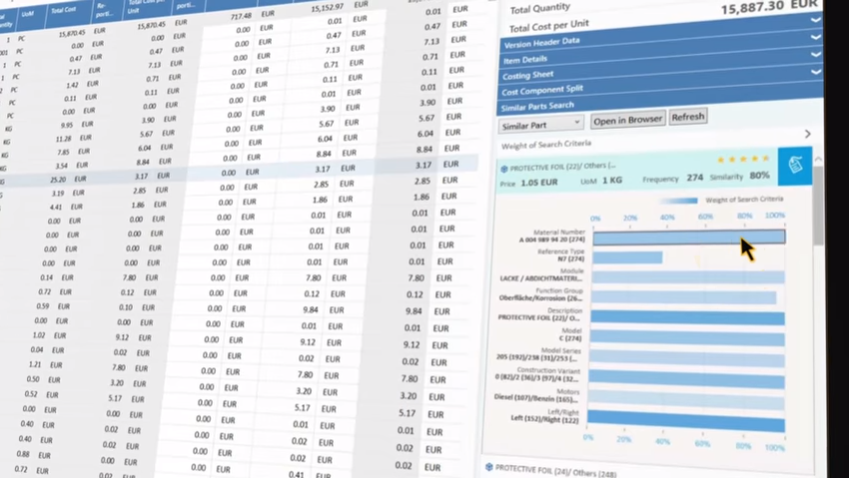This screenshot has height=478, width=849.
Task: Open the Similar Part dropdown
Action: 540,125
